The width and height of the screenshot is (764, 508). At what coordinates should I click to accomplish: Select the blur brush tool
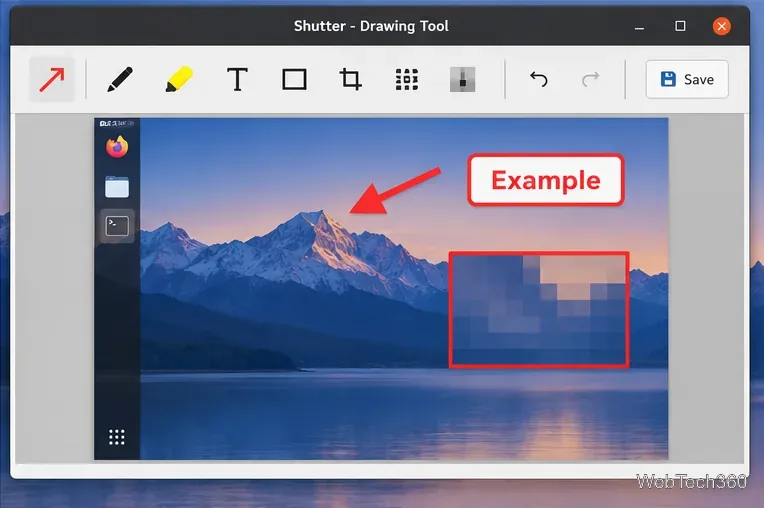(462, 79)
